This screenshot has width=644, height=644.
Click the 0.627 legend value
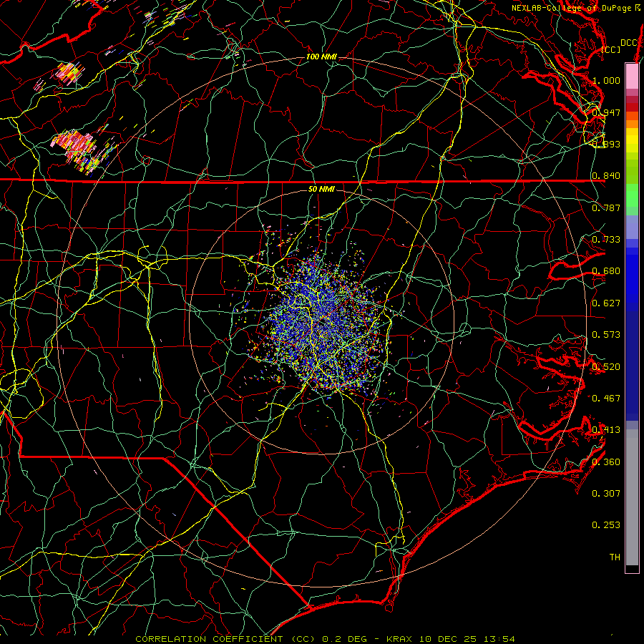pyautogui.click(x=606, y=303)
